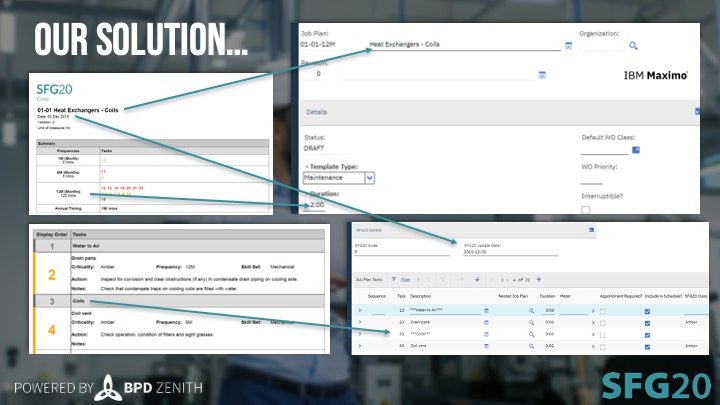Click the Amber SFG20 class on Drain pans row
This screenshot has width=720, height=405.
(x=691, y=322)
